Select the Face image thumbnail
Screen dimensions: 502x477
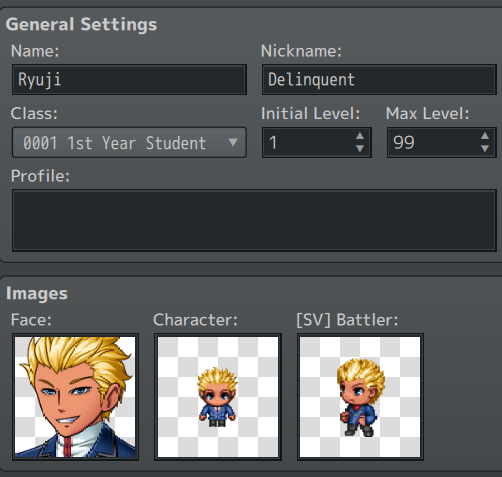coord(75,397)
